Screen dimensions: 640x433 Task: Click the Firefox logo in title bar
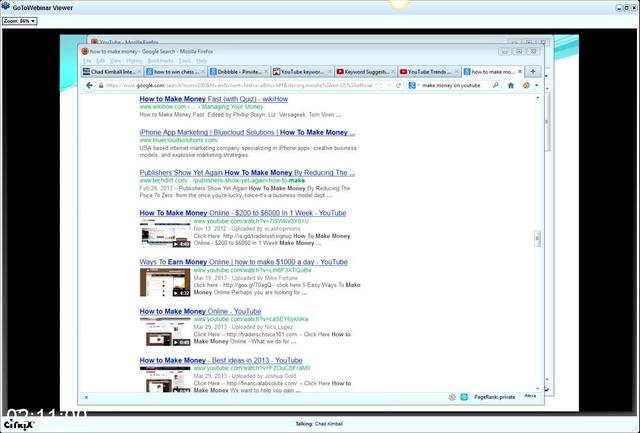[x=84, y=51]
